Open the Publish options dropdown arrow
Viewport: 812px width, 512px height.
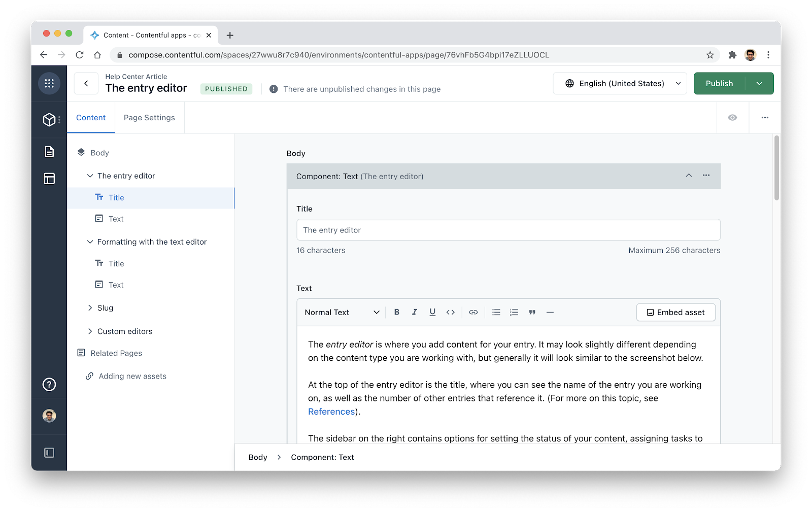[760, 83]
